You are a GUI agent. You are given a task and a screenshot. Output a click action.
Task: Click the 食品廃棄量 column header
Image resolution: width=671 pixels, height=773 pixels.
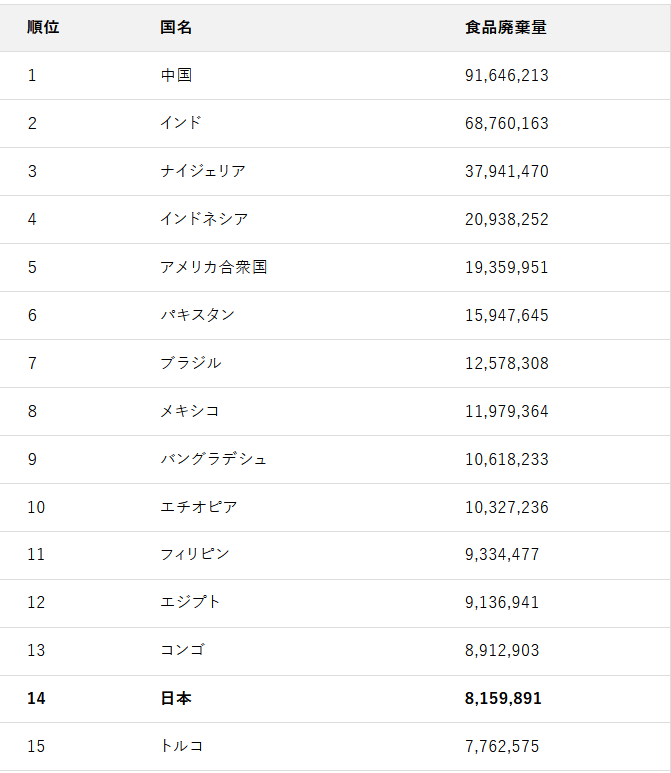(506, 27)
